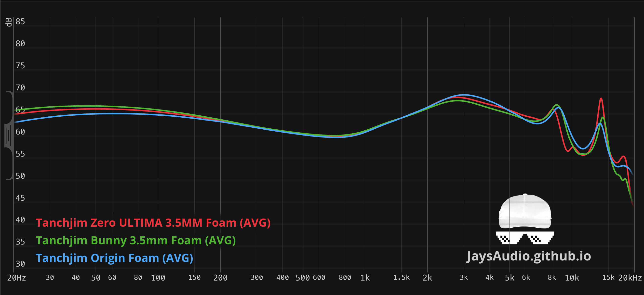Click the 200 frequency axis label
The height and width of the screenshot is (295, 644).
pyautogui.click(x=220, y=278)
